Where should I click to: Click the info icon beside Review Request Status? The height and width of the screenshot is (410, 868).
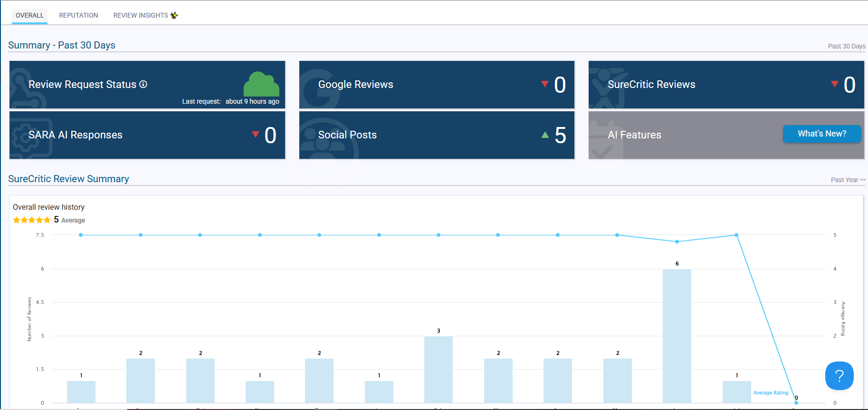pos(143,84)
